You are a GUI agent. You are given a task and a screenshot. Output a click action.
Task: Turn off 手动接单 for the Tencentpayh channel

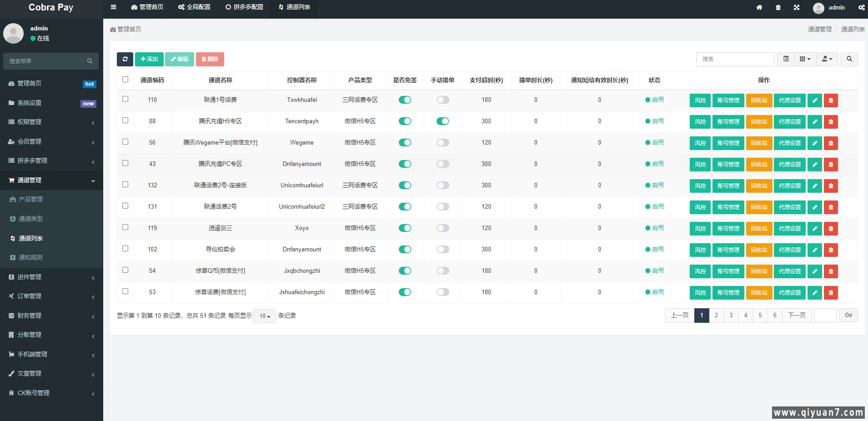tap(443, 121)
